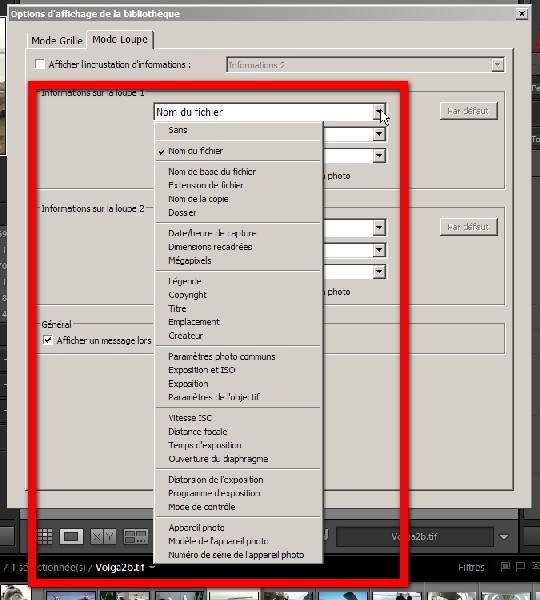540x600 pixels.
Task: Choose 'Sans' from the dropdown list
Action: [178, 130]
